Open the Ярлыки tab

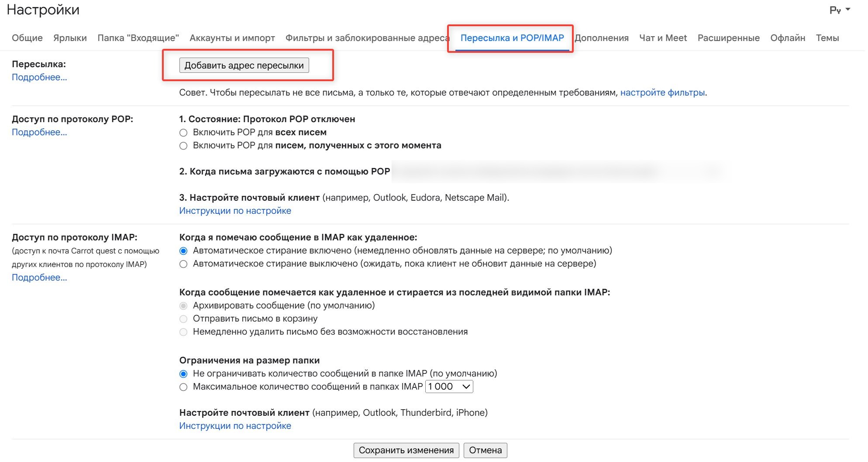coord(70,38)
